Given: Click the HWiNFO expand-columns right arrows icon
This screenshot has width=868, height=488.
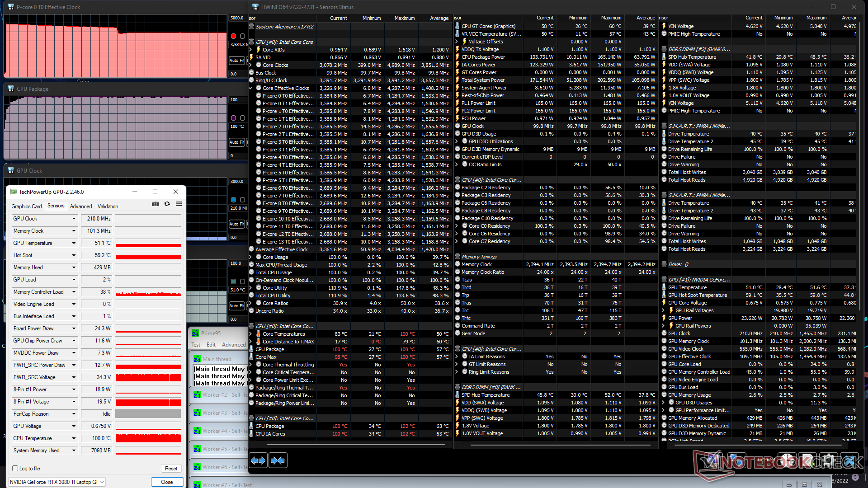Looking at the screenshot, I should 258,460.
